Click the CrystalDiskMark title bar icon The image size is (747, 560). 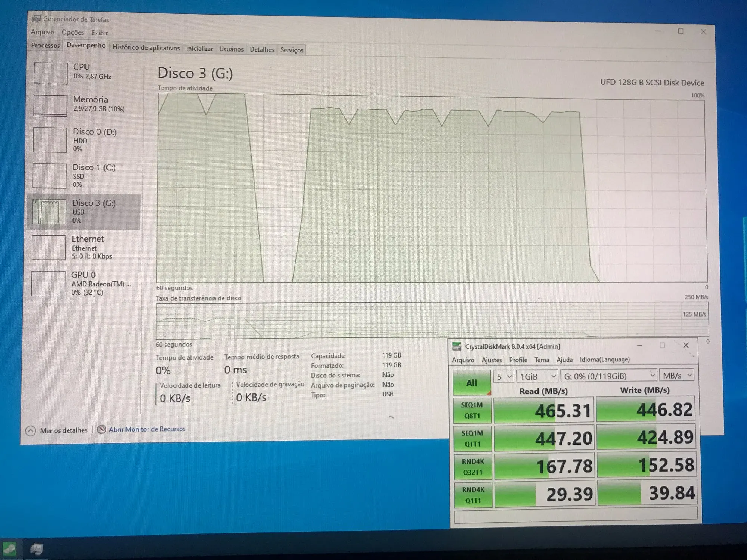[x=457, y=346]
